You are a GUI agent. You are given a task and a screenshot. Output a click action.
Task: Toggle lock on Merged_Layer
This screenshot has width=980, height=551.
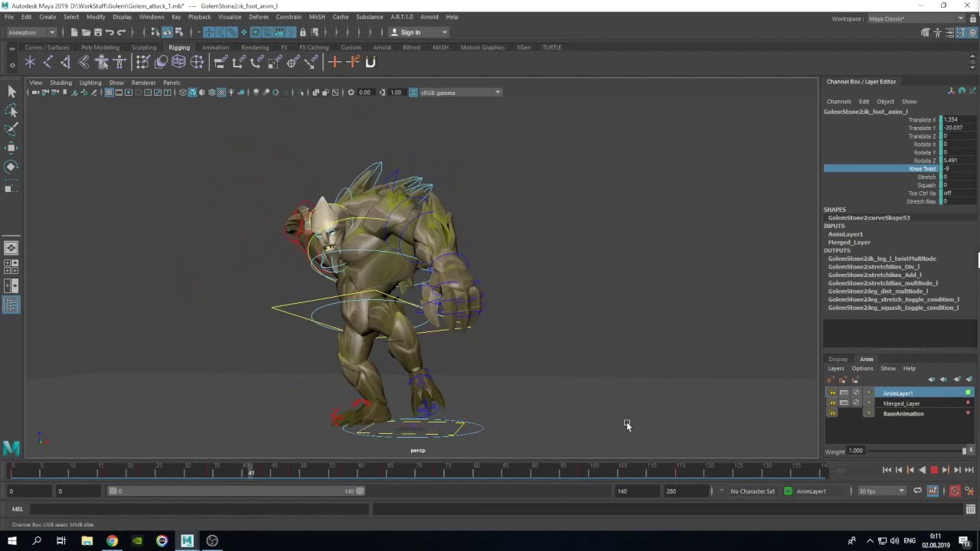[832, 403]
